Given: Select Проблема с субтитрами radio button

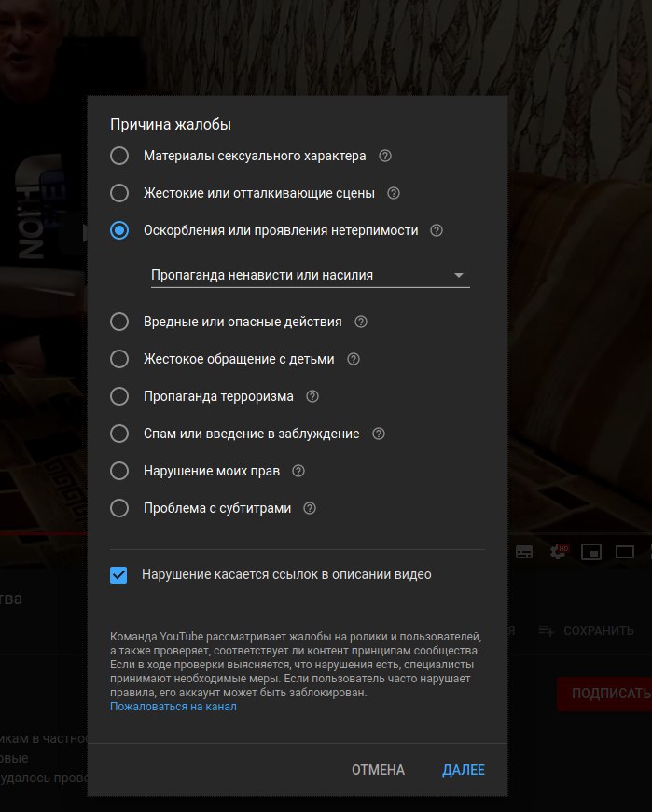Looking at the screenshot, I should coord(119,508).
